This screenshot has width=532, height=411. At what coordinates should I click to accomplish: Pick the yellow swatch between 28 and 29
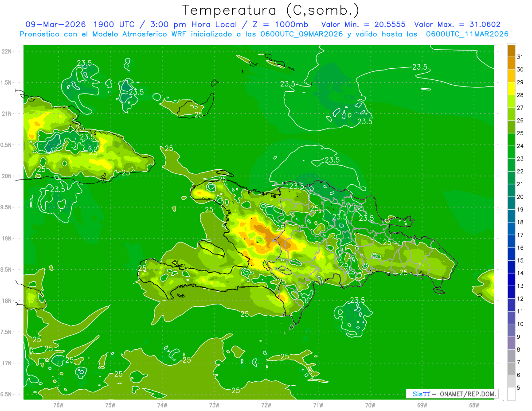pyautogui.click(x=511, y=89)
